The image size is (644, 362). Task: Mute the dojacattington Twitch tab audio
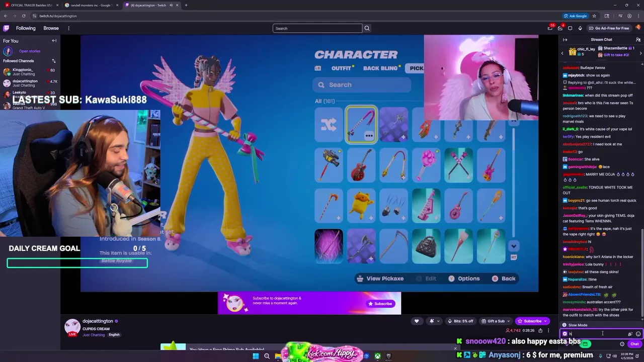pyautogui.click(x=171, y=5)
